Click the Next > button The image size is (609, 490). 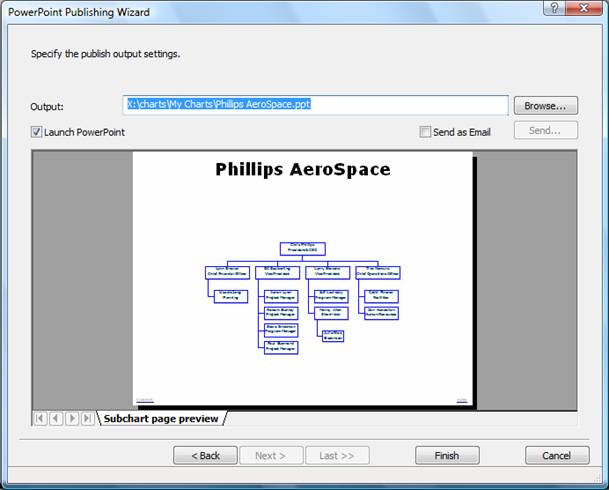[271, 455]
